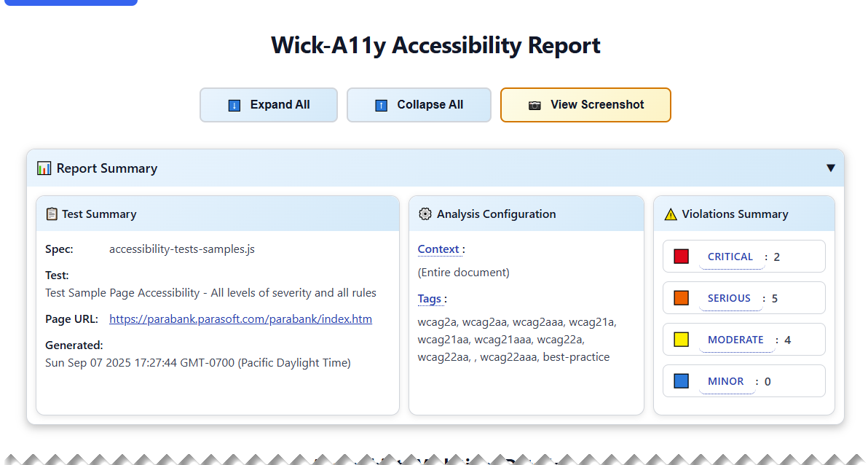Image resolution: width=868 pixels, height=465 pixels.
Task: Click the warning triangle icon in Violations Summary
Action: tap(671, 214)
